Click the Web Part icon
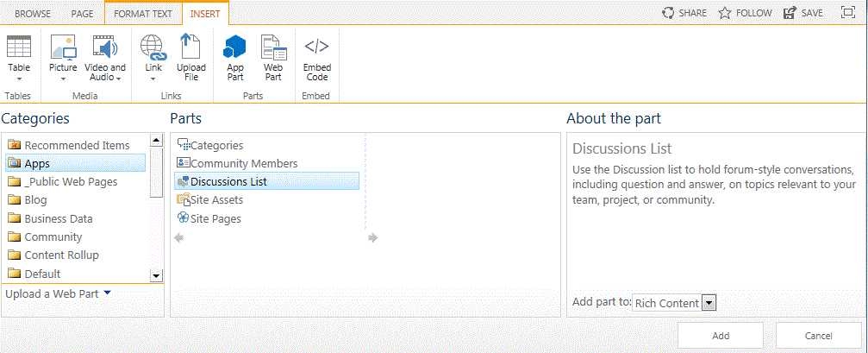The width and height of the screenshot is (868, 353). 273,47
